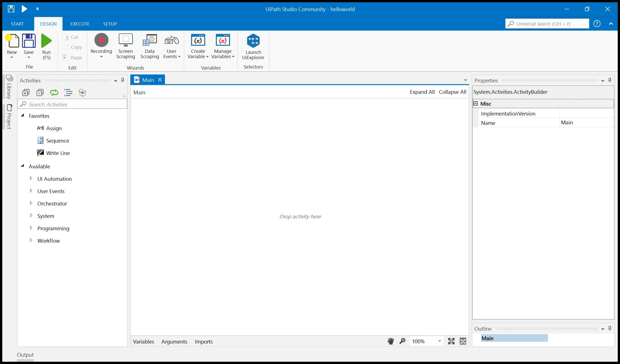Open the Project side panel
Screen dimensions: 620x364
9,117
